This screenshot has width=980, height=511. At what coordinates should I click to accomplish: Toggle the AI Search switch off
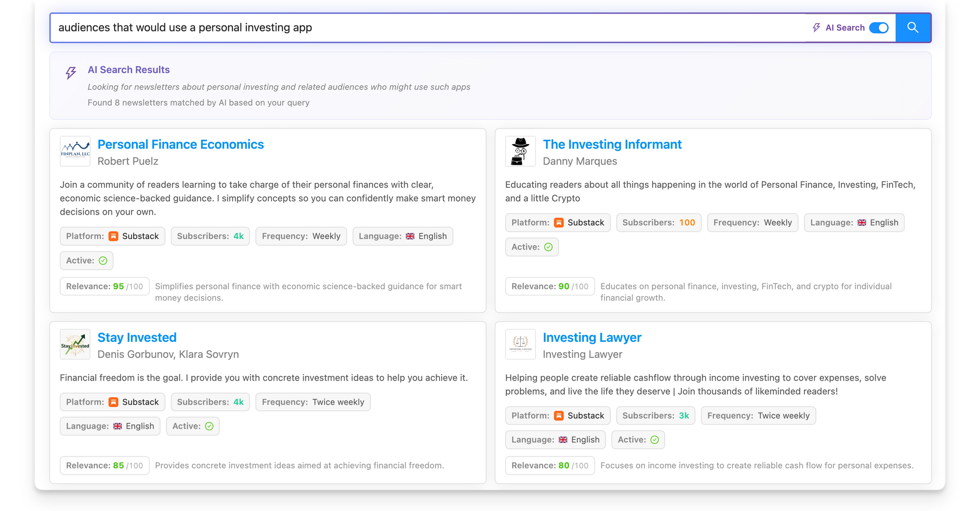pyautogui.click(x=879, y=28)
